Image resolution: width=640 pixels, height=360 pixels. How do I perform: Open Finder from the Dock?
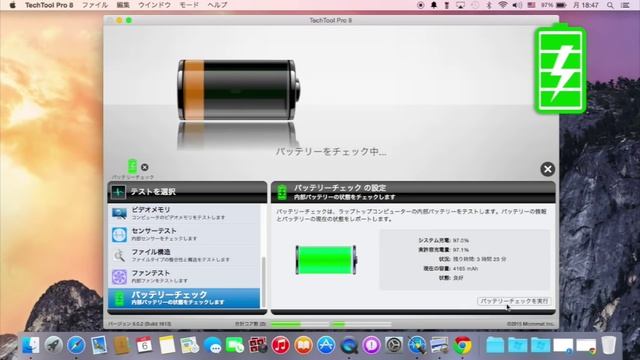(x=31, y=345)
